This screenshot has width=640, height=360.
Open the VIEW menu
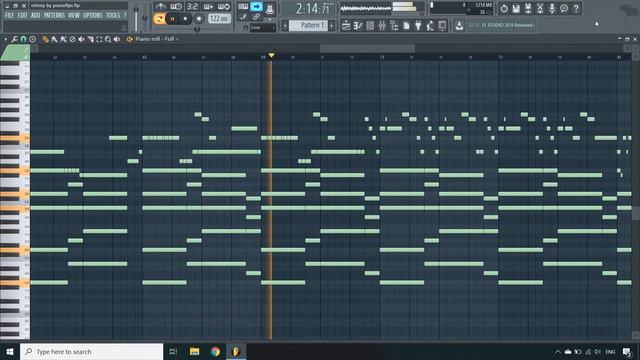(x=74, y=15)
